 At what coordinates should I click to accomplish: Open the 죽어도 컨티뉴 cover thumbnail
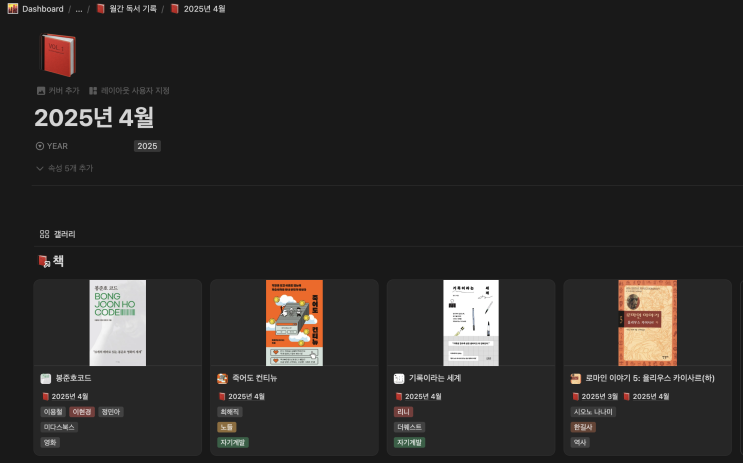(x=294, y=323)
